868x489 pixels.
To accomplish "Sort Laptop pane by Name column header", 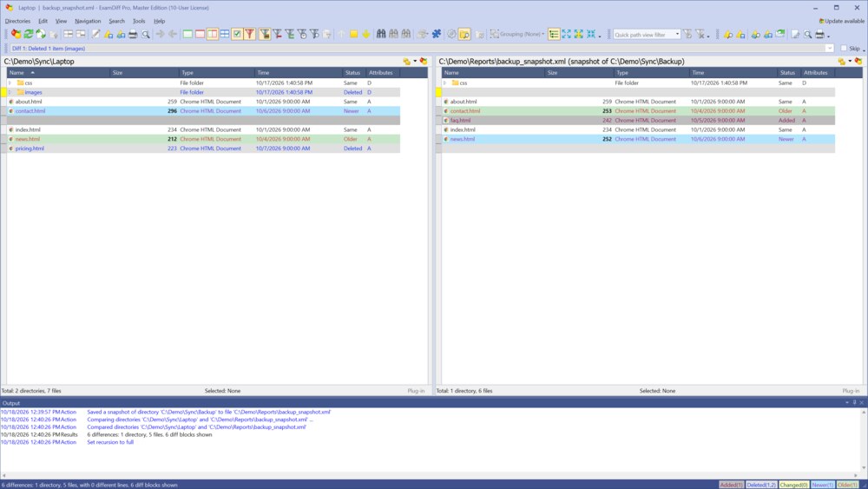I will point(58,73).
